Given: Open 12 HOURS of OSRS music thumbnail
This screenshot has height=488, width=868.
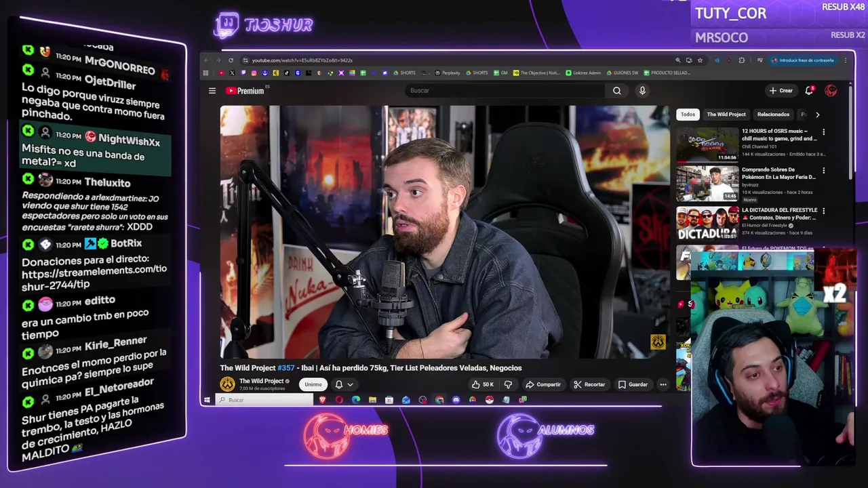Looking at the screenshot, I should 707,144.
